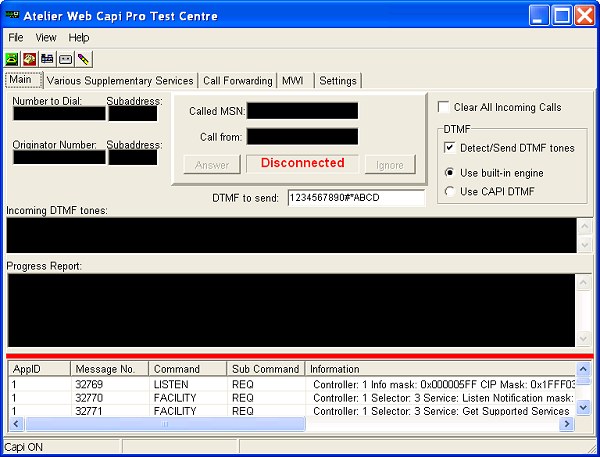Click the green telephone toolbar icon
The width and height of the screenshot is (600, 457).
(12, 59)
